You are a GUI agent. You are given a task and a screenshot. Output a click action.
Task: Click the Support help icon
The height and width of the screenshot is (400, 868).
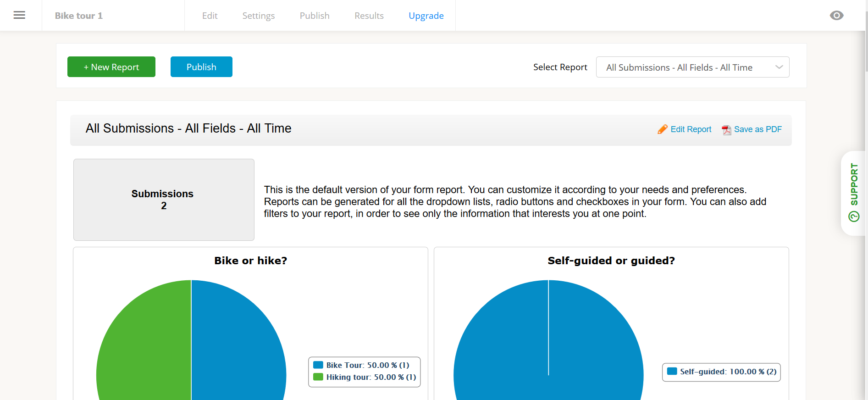coord(854,217)
